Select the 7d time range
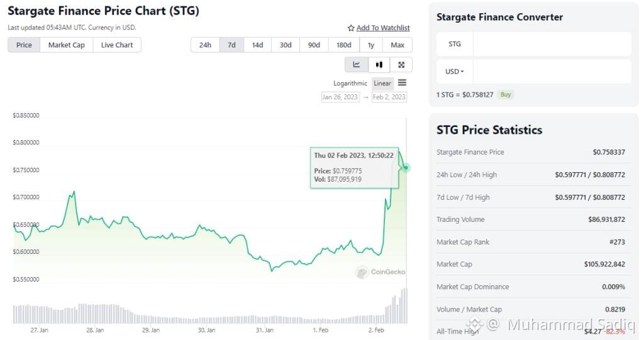Image resolution: width=644 pixels, height=340 pixels. (x=231, y=45)
